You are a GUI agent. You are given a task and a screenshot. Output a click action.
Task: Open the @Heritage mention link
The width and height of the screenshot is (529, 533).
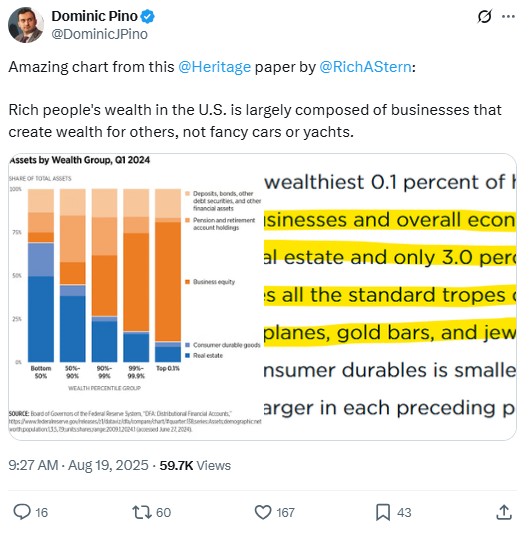[x=215, y=67]
